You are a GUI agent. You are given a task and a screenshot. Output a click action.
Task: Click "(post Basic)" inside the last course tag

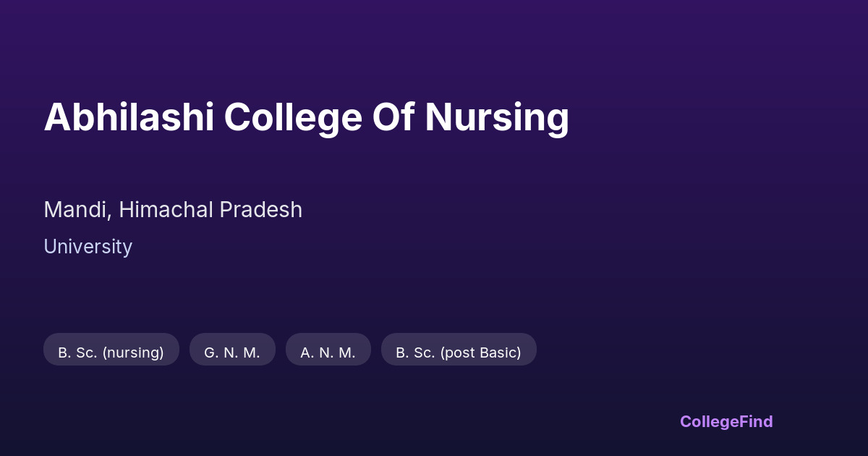coord(480,352)
